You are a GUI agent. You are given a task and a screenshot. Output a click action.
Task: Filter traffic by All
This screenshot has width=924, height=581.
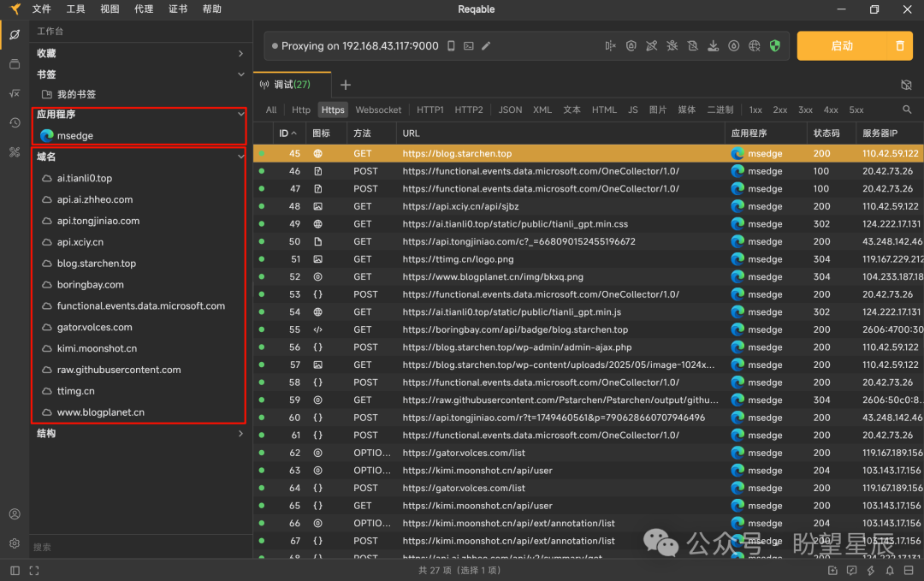pos(271,110)
